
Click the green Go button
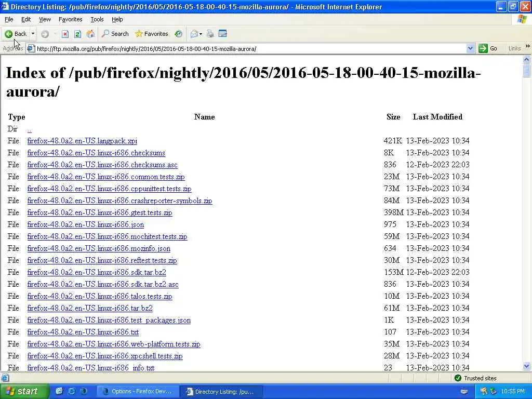488,48
